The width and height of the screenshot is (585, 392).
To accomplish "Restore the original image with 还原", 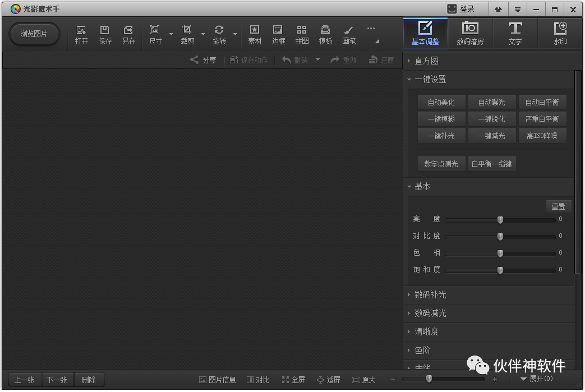I will [381, 60].
